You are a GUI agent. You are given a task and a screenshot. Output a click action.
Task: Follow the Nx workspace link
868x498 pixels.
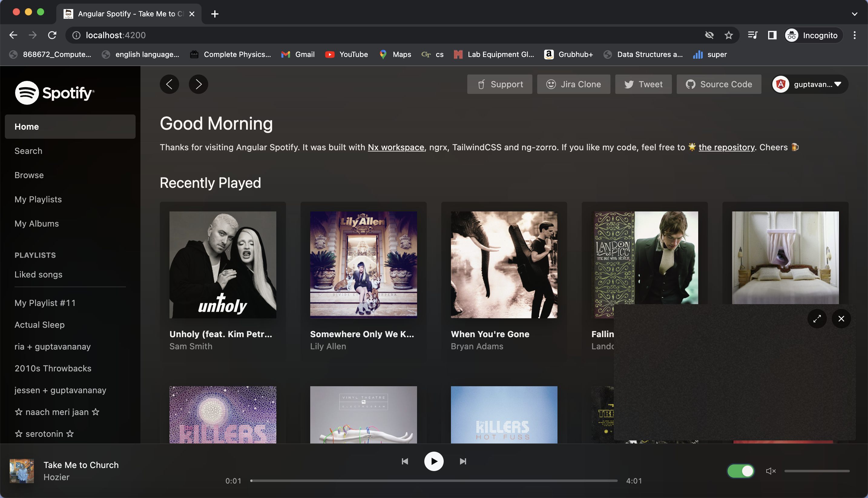point(396,148)
